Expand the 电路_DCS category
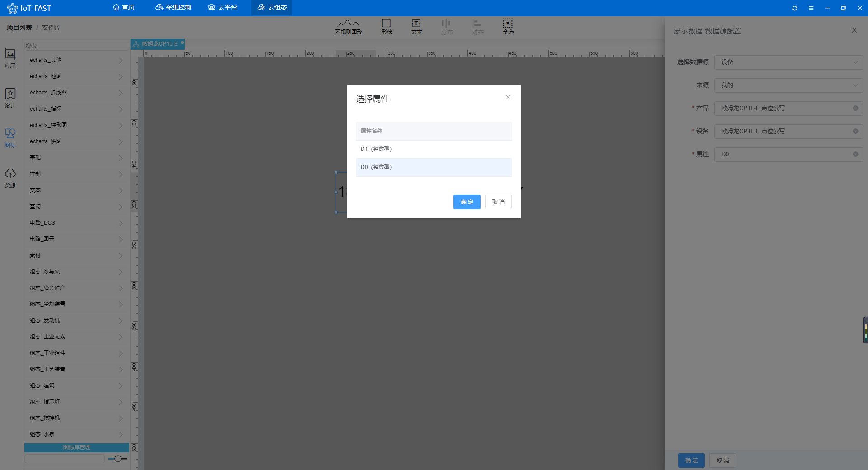 tap(76, 223)
